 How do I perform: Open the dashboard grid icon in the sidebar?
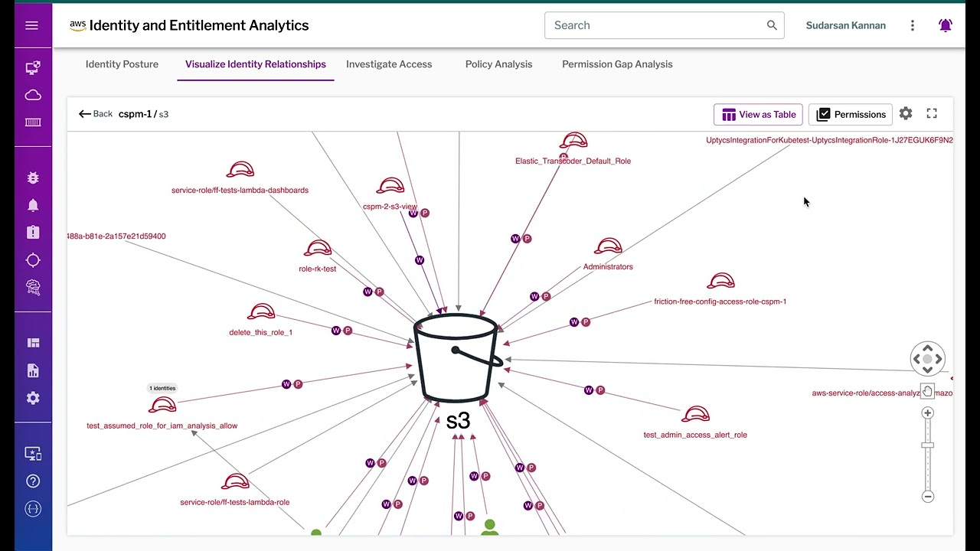[x=33, y=343]
